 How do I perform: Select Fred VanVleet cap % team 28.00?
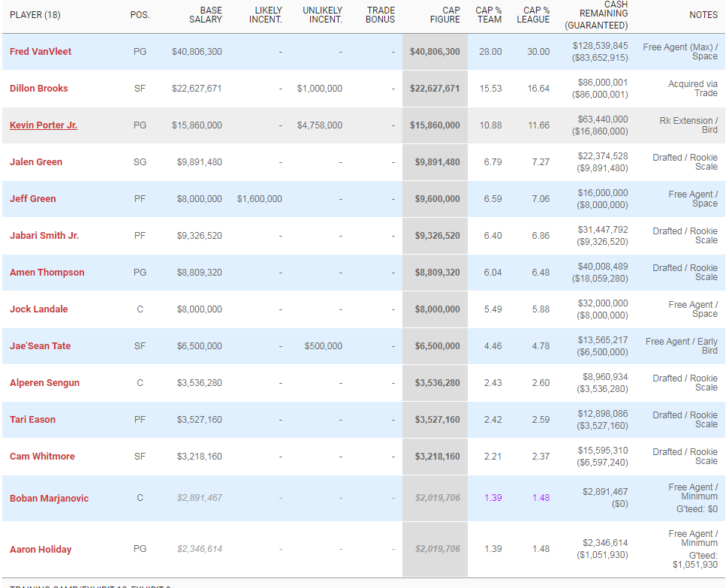click(490, 52)
